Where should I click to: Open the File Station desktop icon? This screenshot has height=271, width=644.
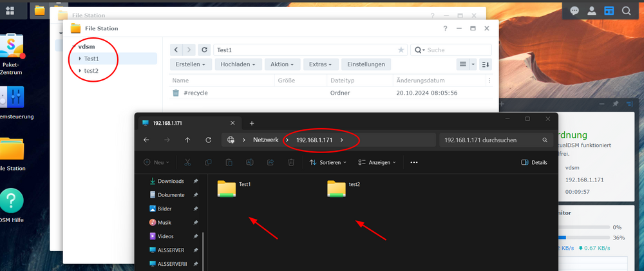click(x=12, y=154)
